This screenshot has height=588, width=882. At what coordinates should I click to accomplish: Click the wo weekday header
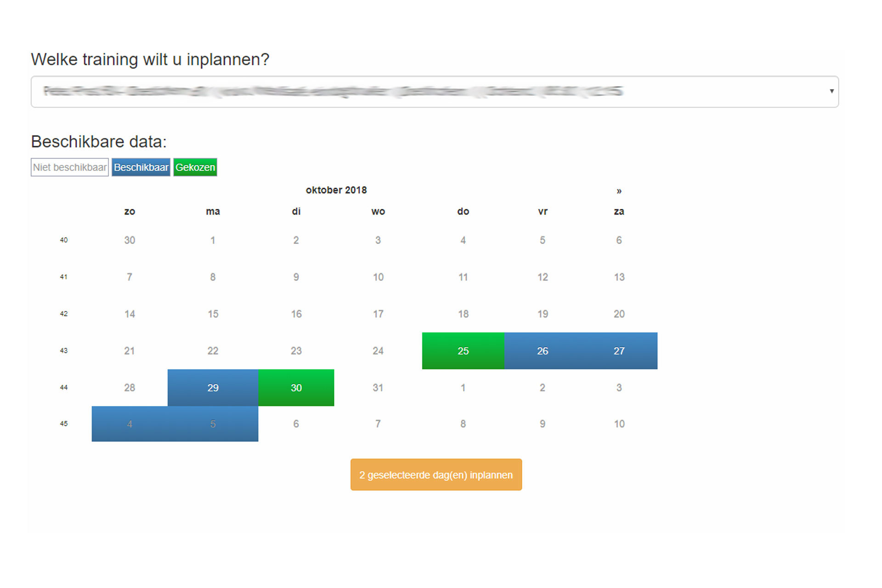coord(378,211)
